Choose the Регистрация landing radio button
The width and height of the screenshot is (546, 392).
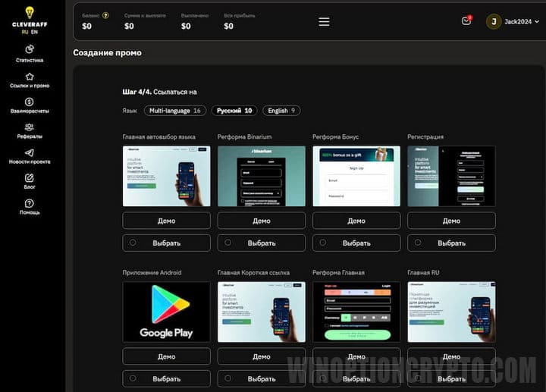click(418, 243)
